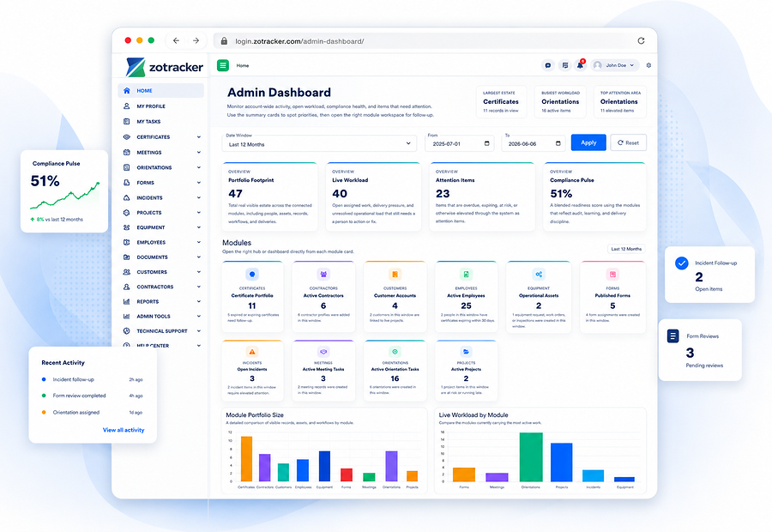The height and width of the screenshot is (532, 772).
Task: Open Customers in the sidebar
Action: [160, 272]
